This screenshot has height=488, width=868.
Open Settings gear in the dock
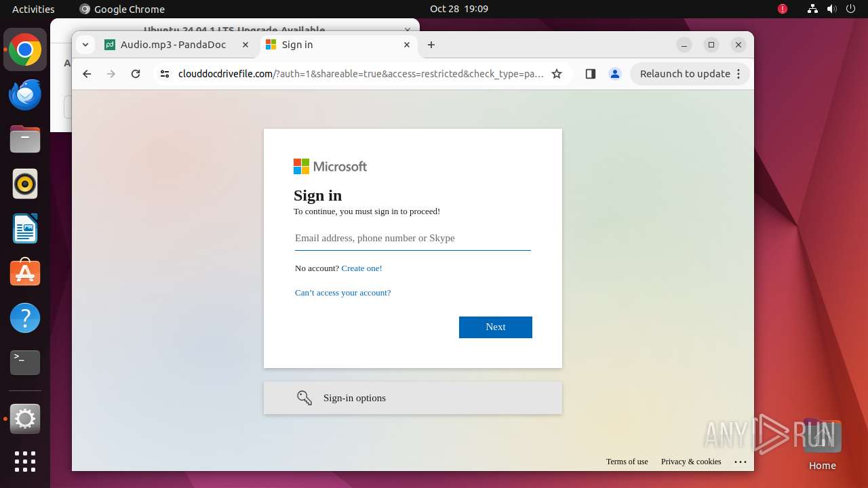[25, 419]
